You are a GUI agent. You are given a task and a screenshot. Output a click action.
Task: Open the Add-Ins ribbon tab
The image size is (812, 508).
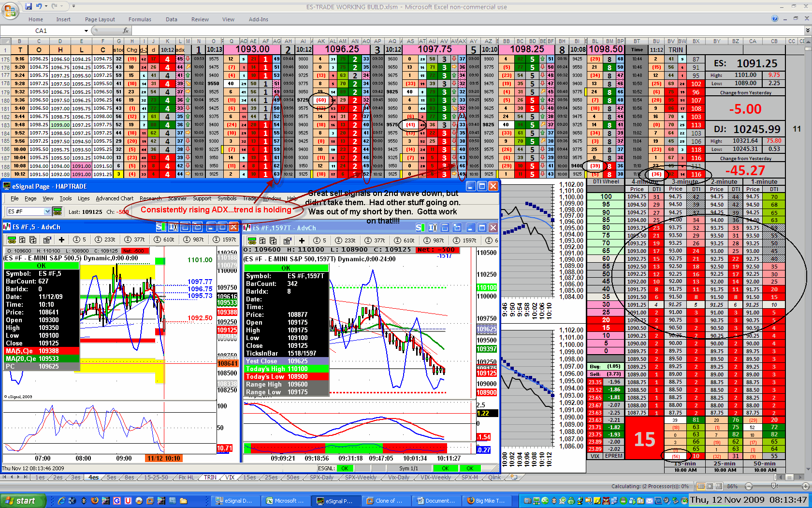pyautogui.click(x=259, y=19)
